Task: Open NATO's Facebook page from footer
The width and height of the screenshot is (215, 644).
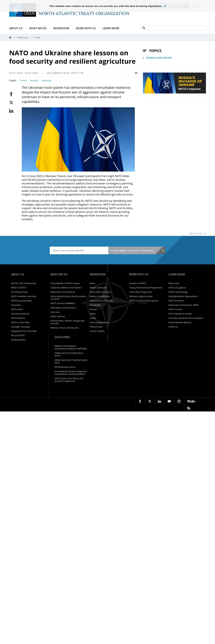Action: pyautogui.click(x=140, y=401)
